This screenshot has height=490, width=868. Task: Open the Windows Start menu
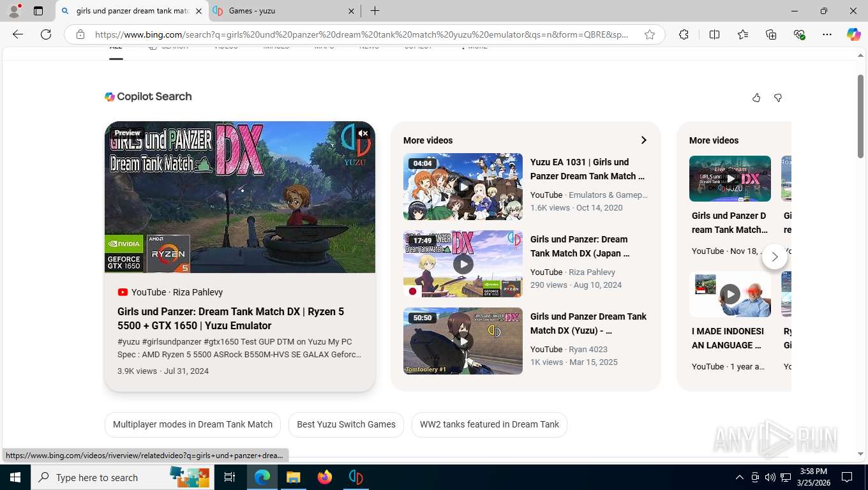tap(15, 477)
